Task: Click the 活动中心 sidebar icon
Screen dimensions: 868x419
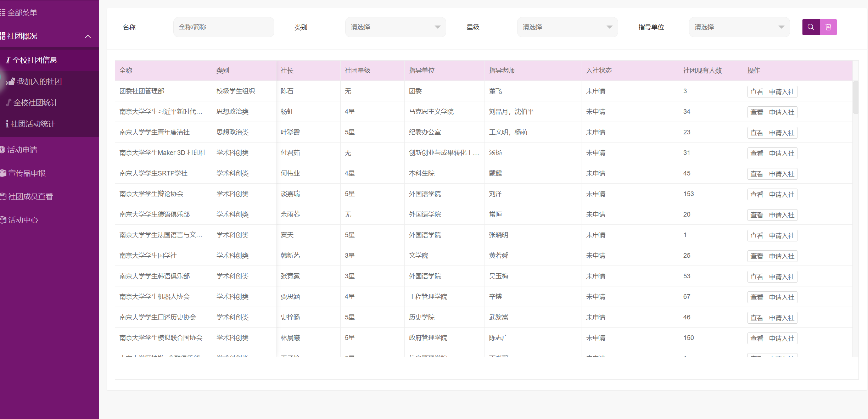Action: (3, 220)
